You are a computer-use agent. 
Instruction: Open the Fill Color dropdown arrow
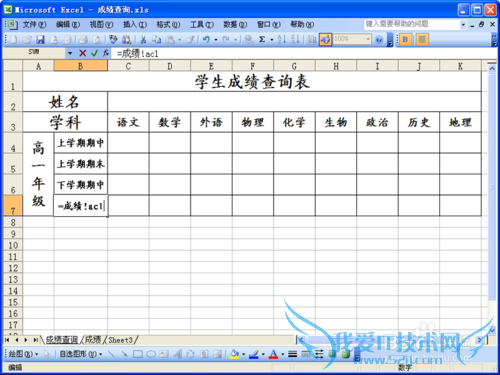pos(244,354)
